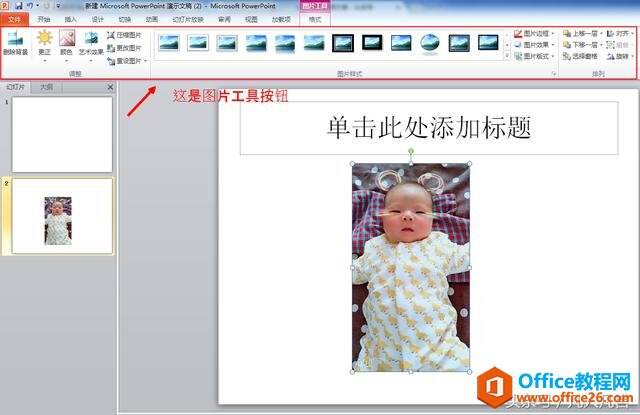
Task: Apply the simple thin-frame picture style after black matte
Action: [x=401, y=43]
